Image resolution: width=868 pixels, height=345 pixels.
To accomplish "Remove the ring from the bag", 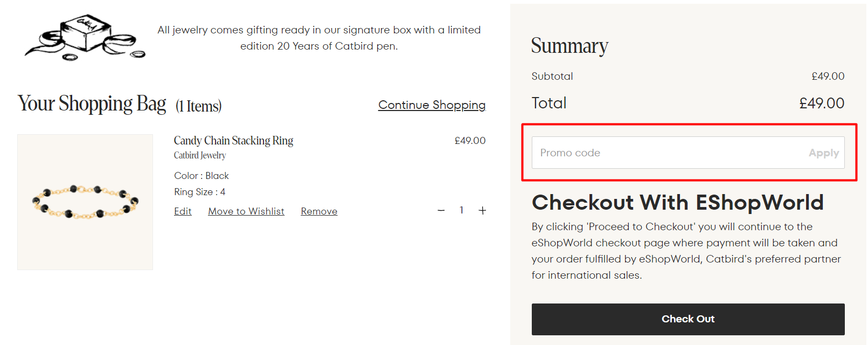I will pyautogui.click(x=319, y=211).
